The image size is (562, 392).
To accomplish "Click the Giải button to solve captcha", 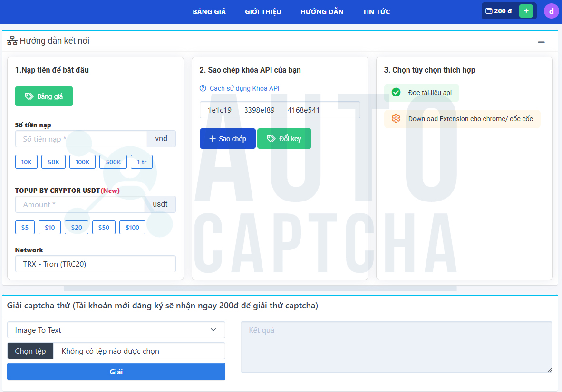I will coord(116,372).
